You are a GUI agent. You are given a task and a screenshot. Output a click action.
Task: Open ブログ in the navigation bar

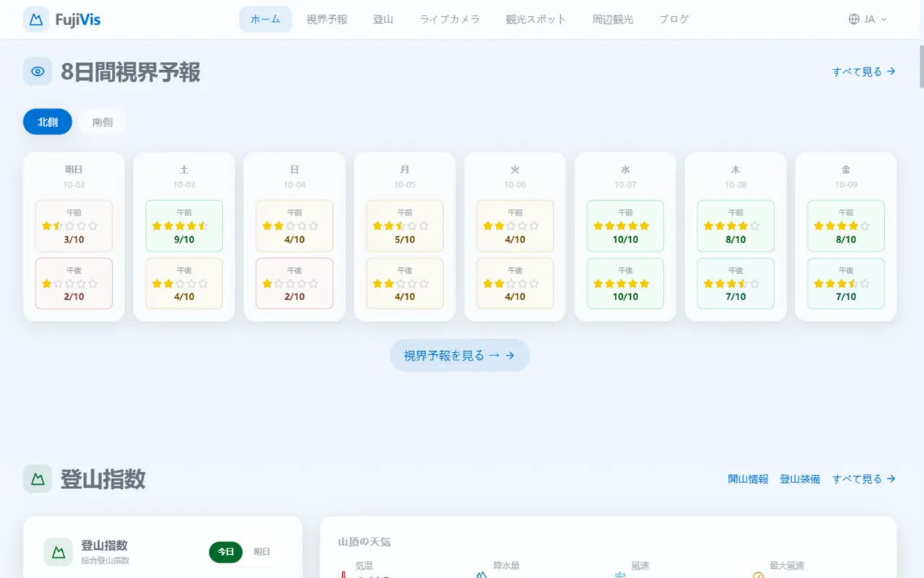[x=674, y=20]
